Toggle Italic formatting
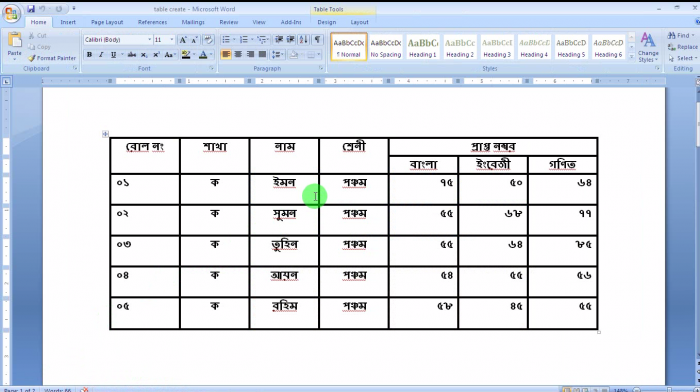This screenshot has width=700, height=392. tap(101, 54)
